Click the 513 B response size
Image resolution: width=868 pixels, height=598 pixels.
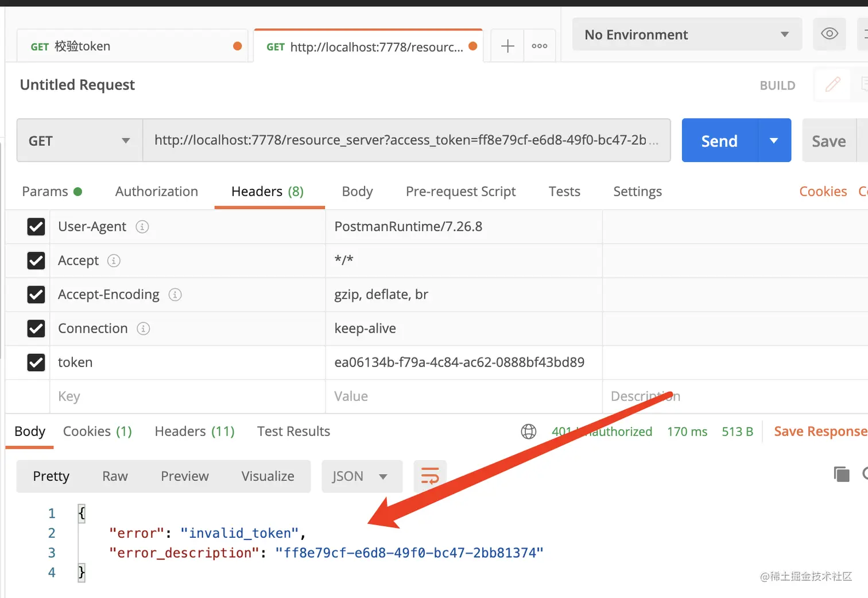coord(737,431)
